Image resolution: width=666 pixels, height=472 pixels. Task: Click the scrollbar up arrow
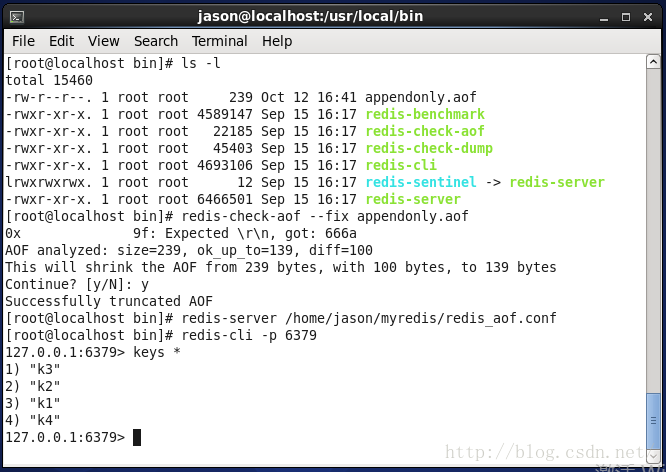tap(653, 62)
